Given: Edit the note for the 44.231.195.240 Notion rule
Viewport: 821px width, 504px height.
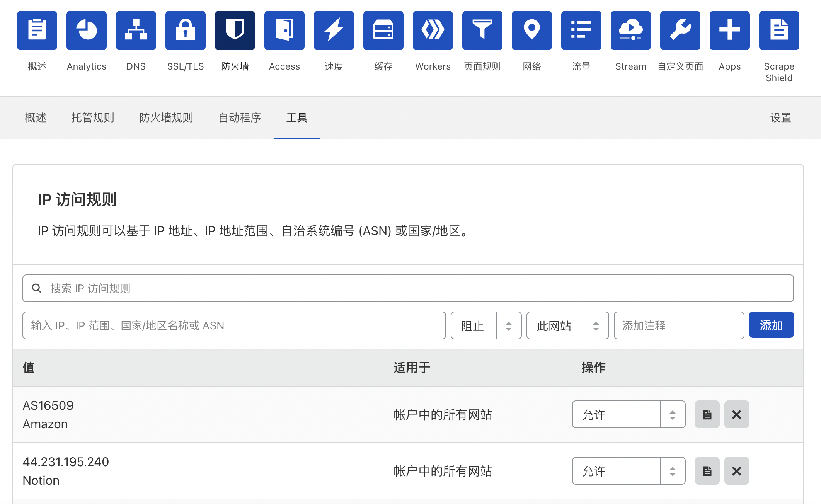Looking at the screenshot, I should 707,471.
